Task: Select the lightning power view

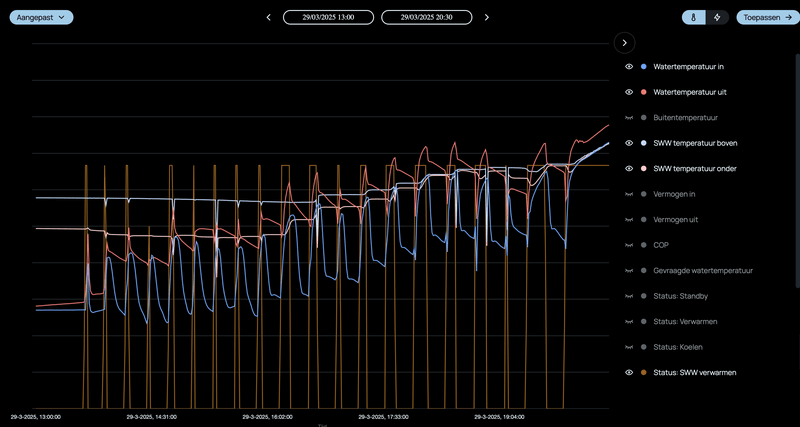Action: point(717,17)
